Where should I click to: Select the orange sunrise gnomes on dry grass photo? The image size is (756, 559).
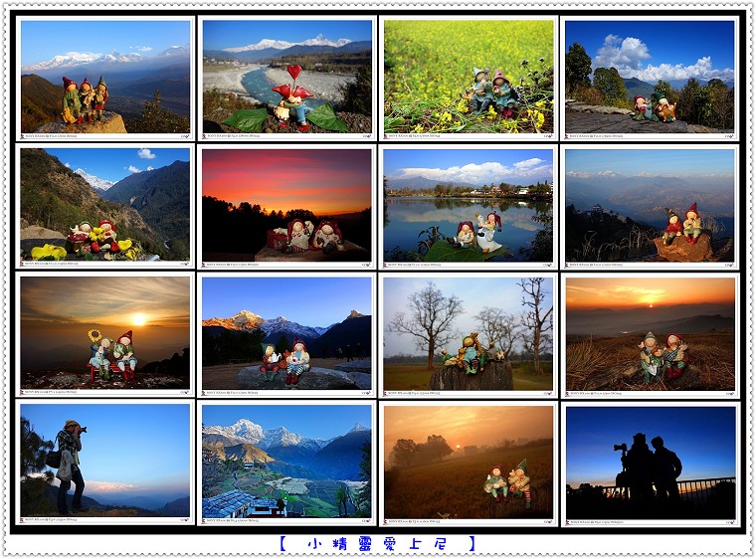650,335
